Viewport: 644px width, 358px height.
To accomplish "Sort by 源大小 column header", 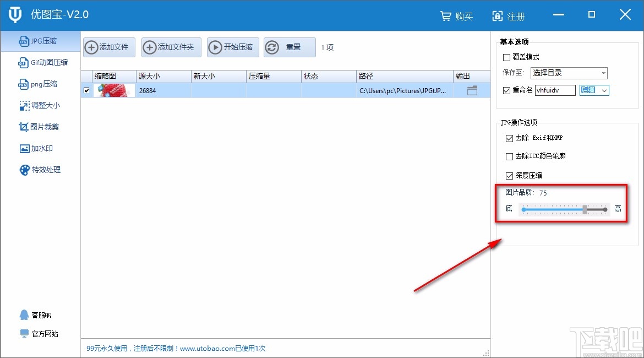I will (x=163, y=77).
